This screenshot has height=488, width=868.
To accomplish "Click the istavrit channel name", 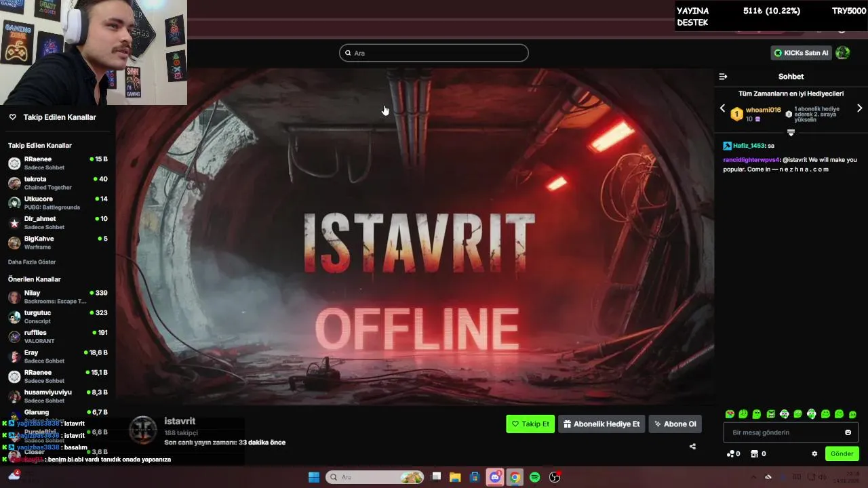I will coord(180,421).
